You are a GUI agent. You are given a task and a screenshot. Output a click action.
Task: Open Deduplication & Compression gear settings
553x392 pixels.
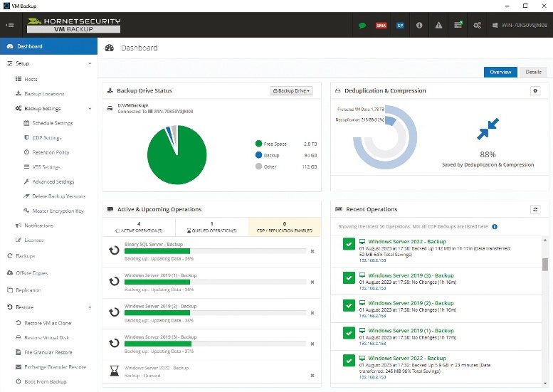click(535, 91)
